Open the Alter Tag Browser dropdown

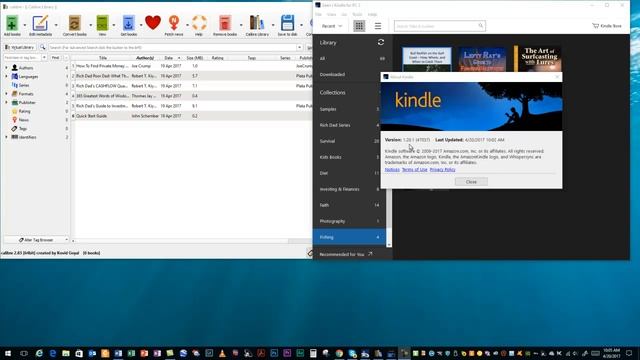36,240
